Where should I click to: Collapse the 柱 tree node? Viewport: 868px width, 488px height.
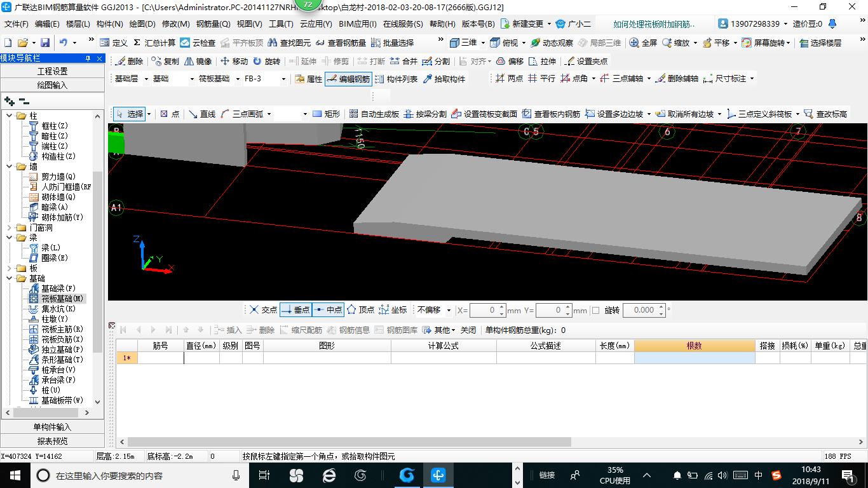10,116
